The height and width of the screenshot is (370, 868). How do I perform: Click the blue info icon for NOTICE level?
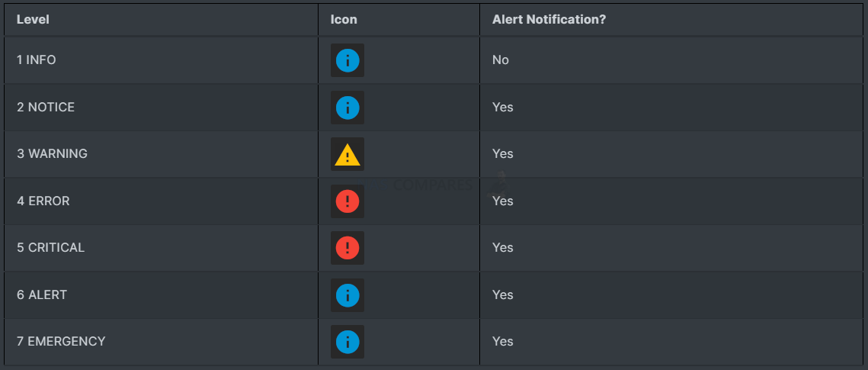[x=347, y=108]
